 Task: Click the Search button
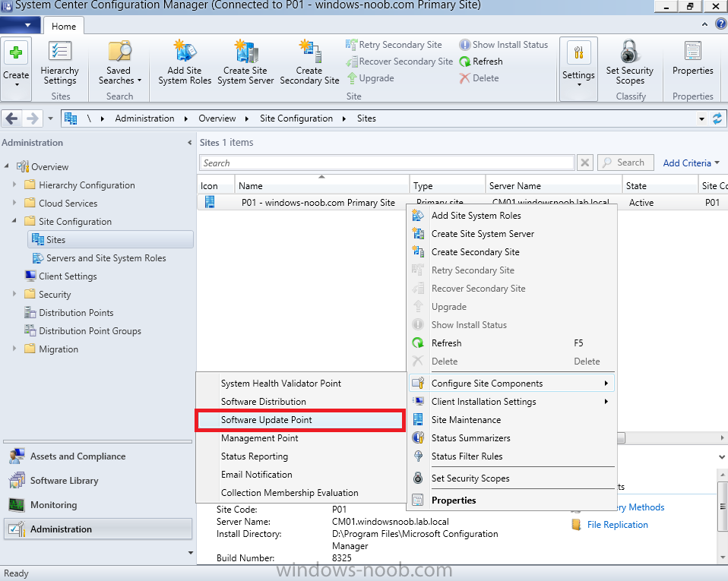point(625,163)
